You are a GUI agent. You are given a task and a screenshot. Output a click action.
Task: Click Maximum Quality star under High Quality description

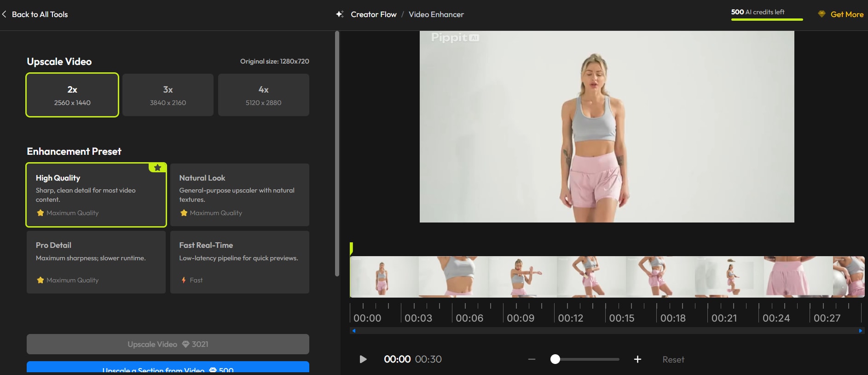point(41,213)
